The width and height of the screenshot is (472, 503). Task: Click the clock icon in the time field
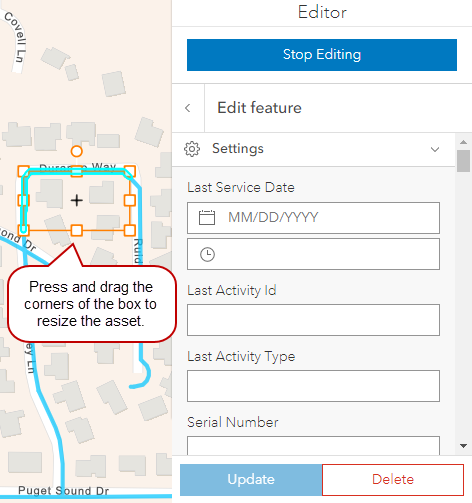pyautogui.click(x=207, y=254)
